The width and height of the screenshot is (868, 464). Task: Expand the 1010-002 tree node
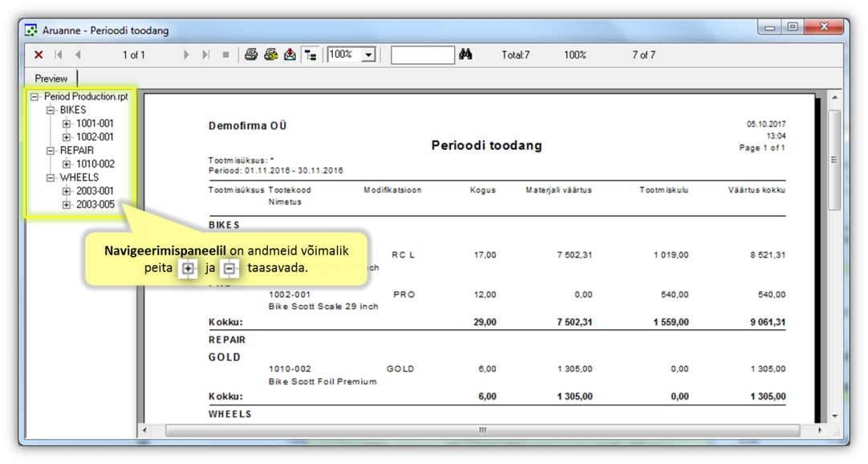67,164
